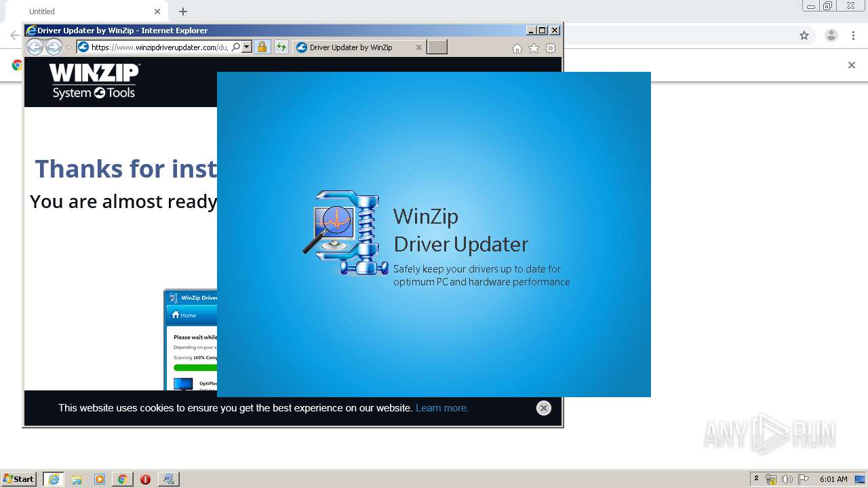Open a new Chrome tab
Viewport: 868px width, 488px height.
[183, 12]
